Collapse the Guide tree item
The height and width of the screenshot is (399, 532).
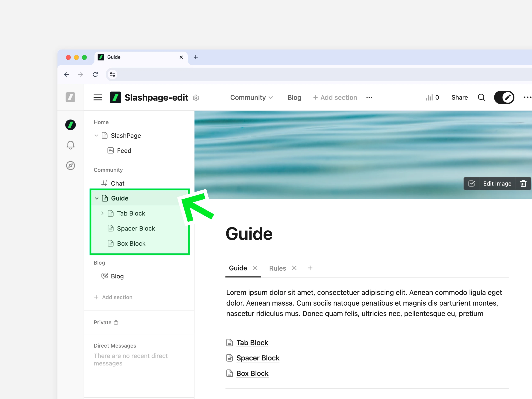click(x=96, y=198)
